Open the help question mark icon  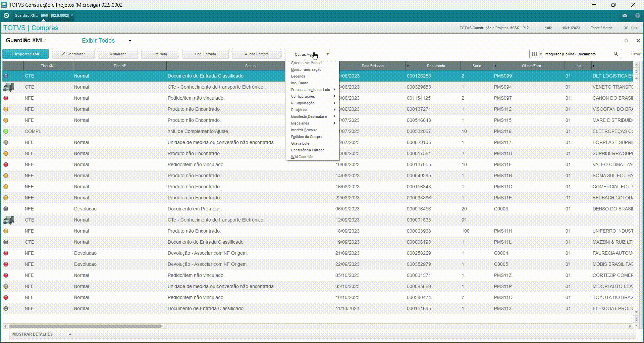638,15
